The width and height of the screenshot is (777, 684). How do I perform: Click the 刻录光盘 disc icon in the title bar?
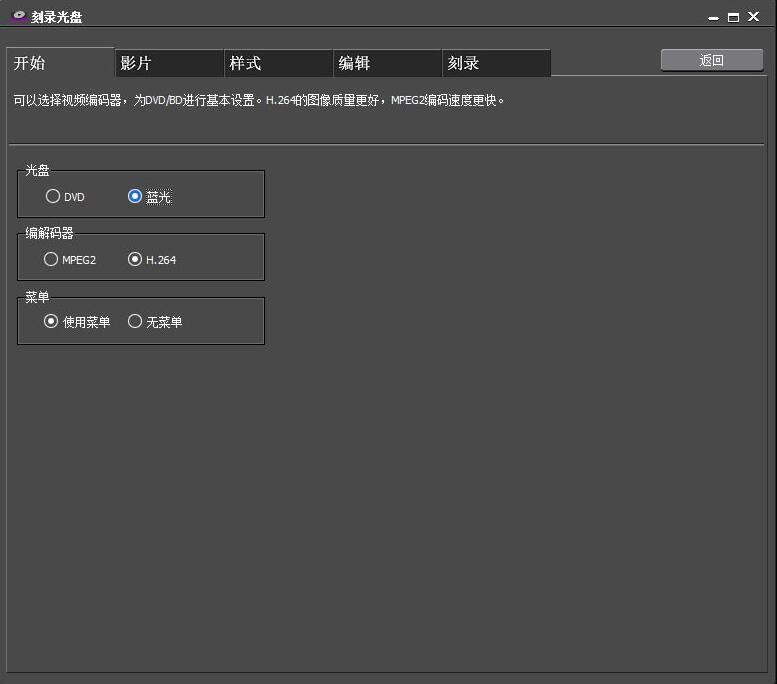pos(18,16)
